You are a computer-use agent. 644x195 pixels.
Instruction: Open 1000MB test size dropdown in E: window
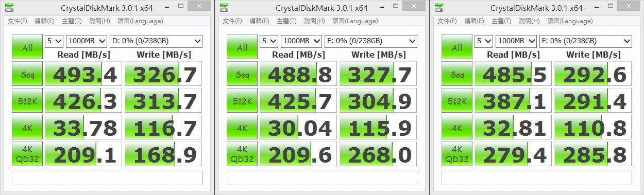click(301, 41)
